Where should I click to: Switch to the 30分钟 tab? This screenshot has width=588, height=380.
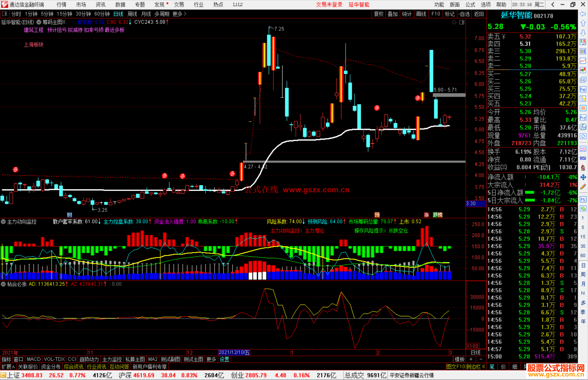coord(83,14)
